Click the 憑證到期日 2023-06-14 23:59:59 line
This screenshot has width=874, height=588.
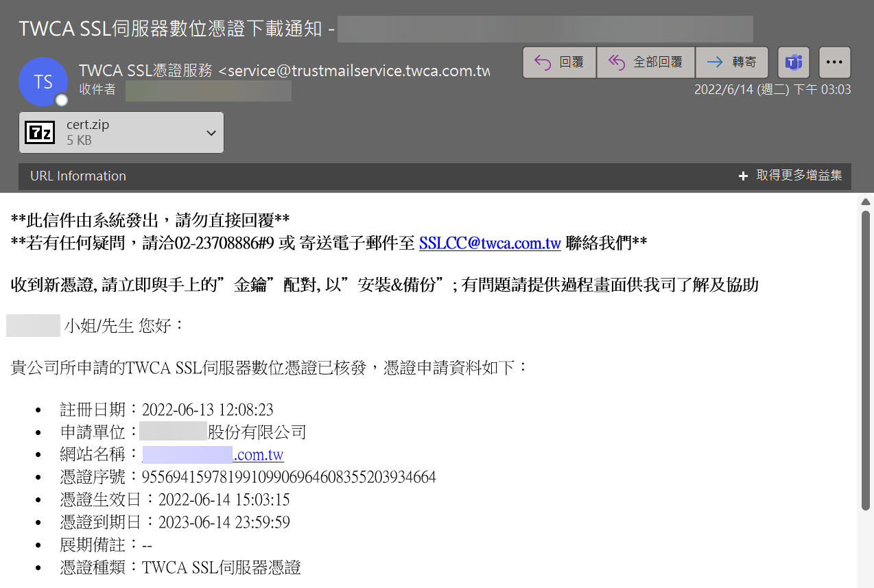coord(175,523)
